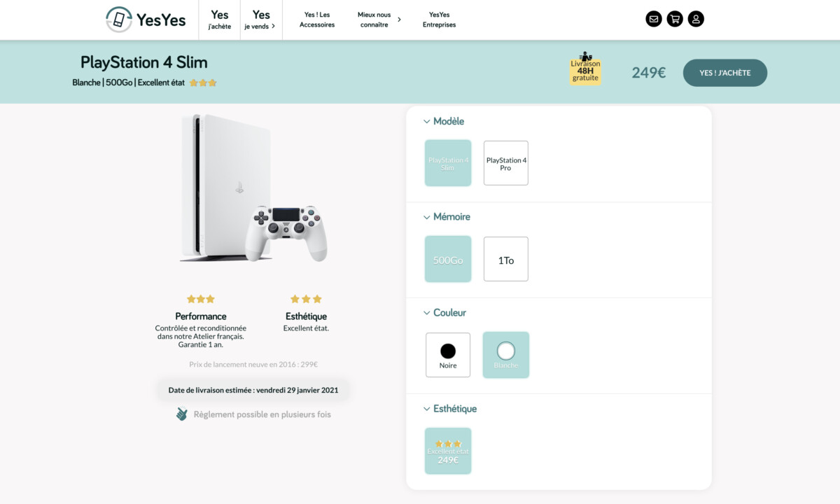This screenshot has height=504, width=840.
Task: Click the YesYes logo icon
Action: [119, 20]
